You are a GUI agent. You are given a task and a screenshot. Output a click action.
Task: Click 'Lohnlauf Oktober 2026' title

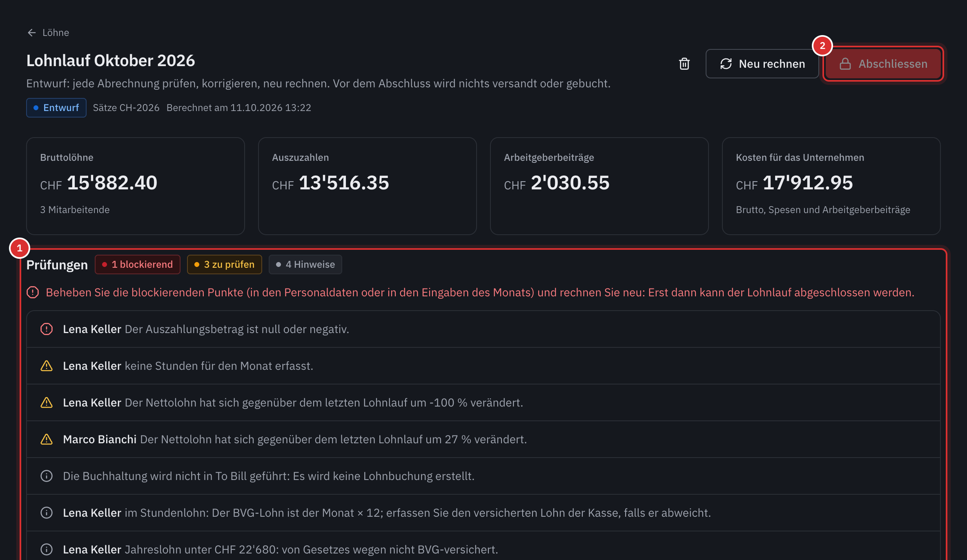[111, 60]
